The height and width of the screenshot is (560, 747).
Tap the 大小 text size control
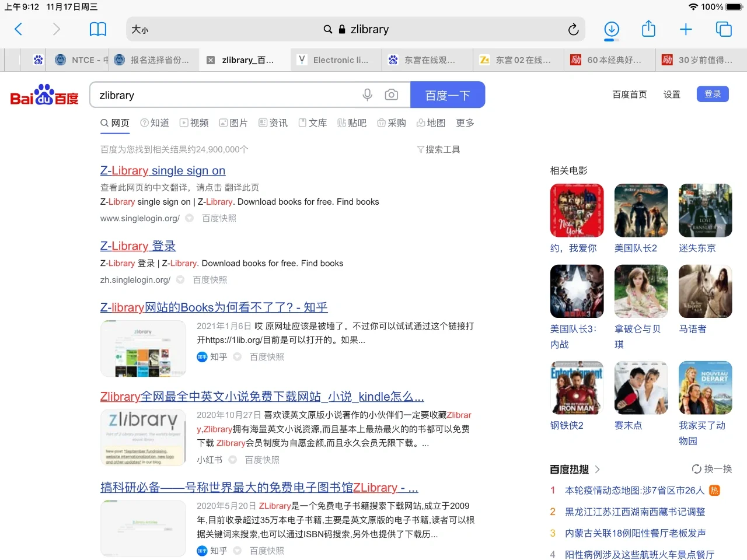point(139,30)
